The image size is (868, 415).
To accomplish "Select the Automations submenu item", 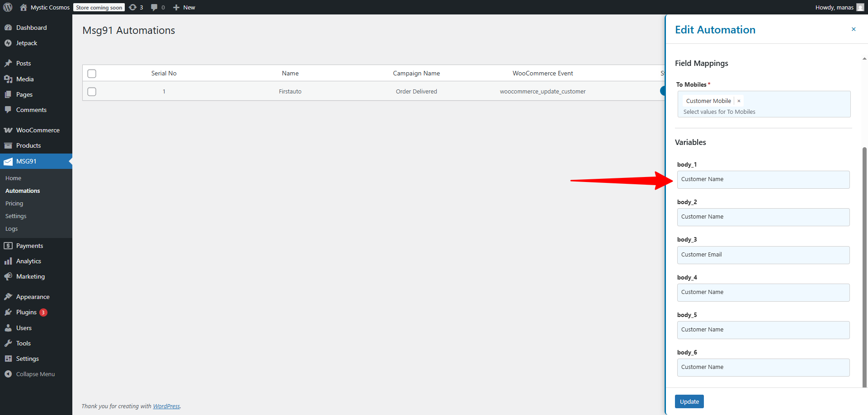I will click(x=23, y=191).
